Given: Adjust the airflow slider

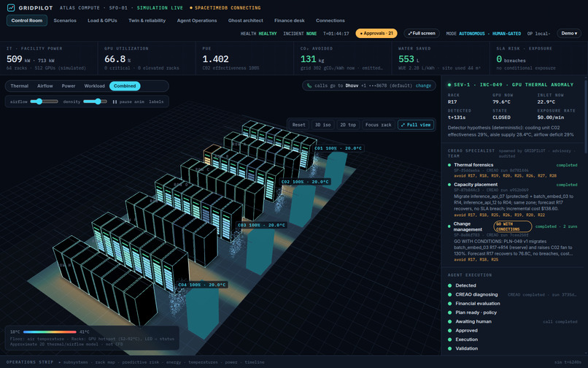Looking at the screenshot, I should (45, 101).
